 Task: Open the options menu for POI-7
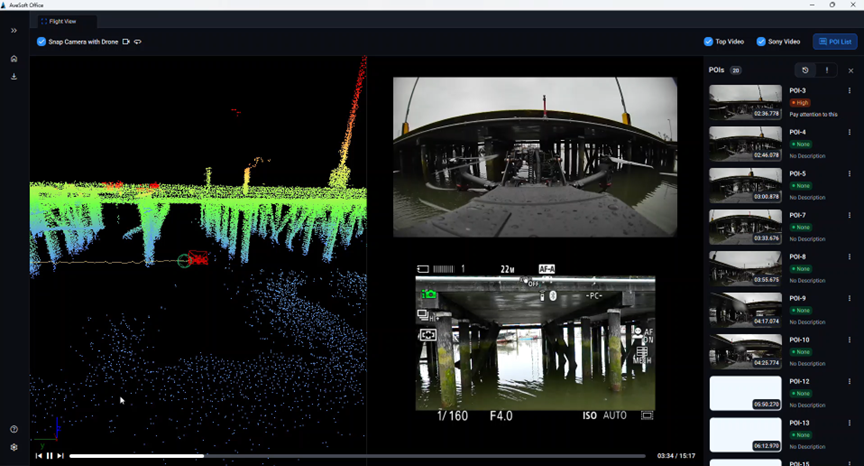point(850,216)
